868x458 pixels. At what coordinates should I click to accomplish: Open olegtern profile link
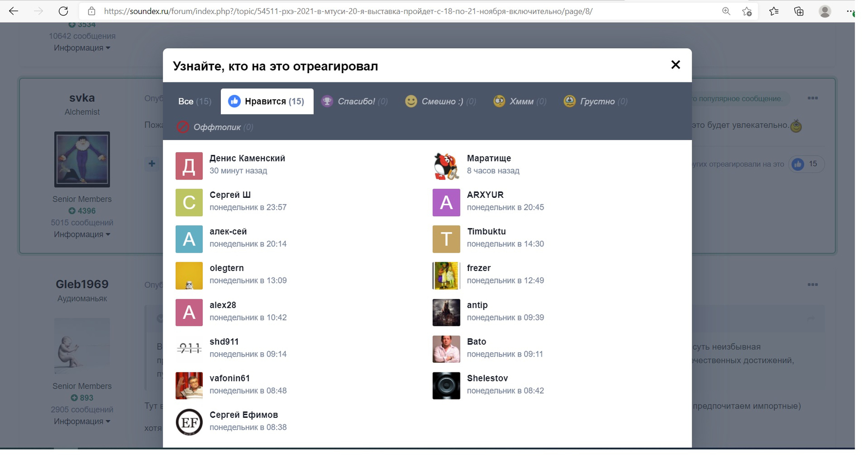tap(227, 268)
